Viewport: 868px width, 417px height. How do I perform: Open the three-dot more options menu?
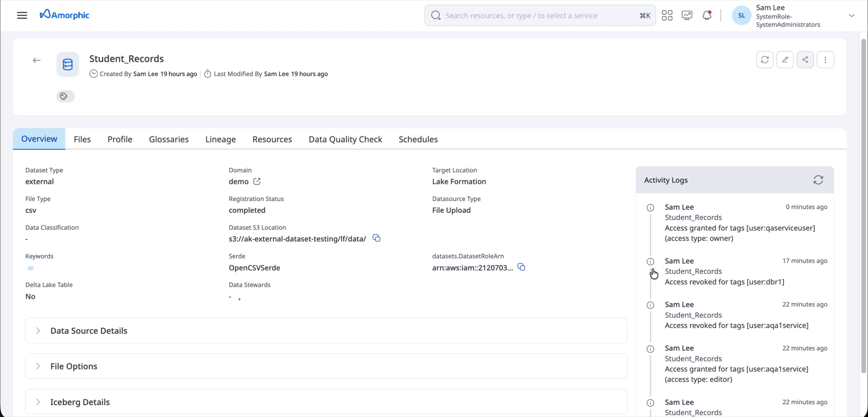click(x=825, y=60)
